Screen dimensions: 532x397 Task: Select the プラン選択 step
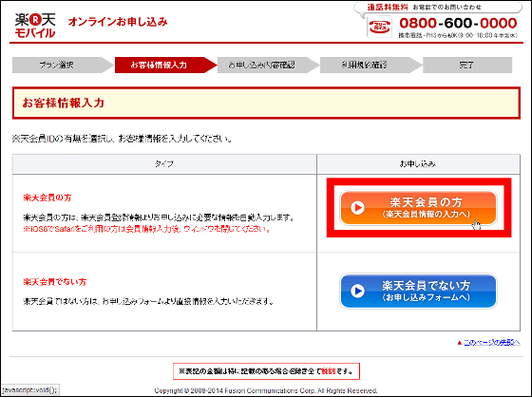click(x=63, y=65)
